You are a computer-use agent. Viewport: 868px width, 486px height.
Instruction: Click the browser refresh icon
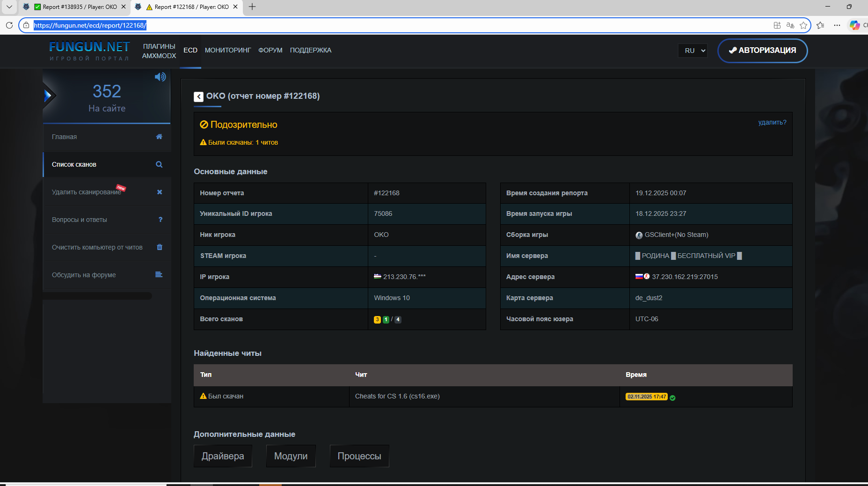click(x=9, y=25)
